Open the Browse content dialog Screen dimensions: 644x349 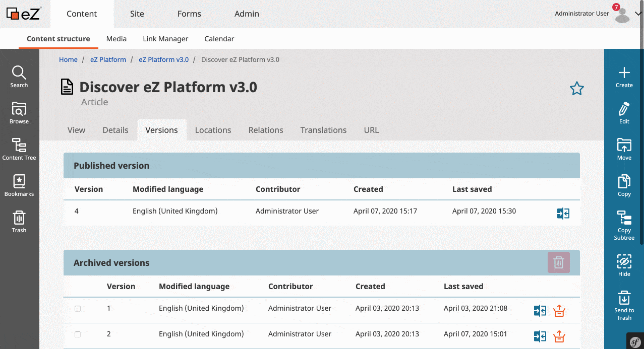tap(19, 113)
